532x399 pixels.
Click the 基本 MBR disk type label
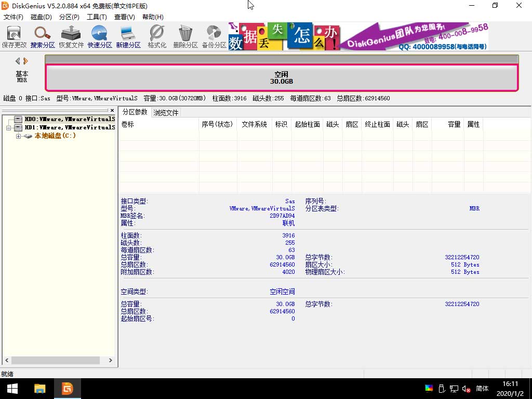[x=22, y=76]
